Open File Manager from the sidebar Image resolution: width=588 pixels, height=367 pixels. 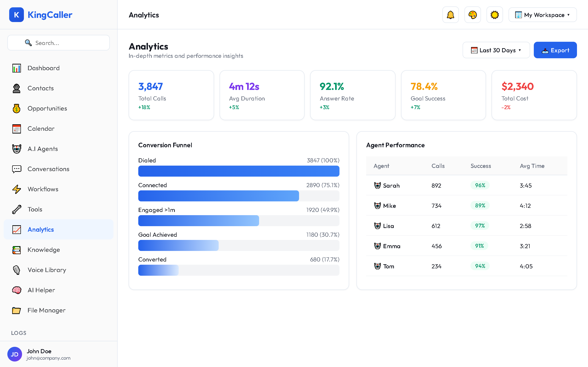pos(46,310)
